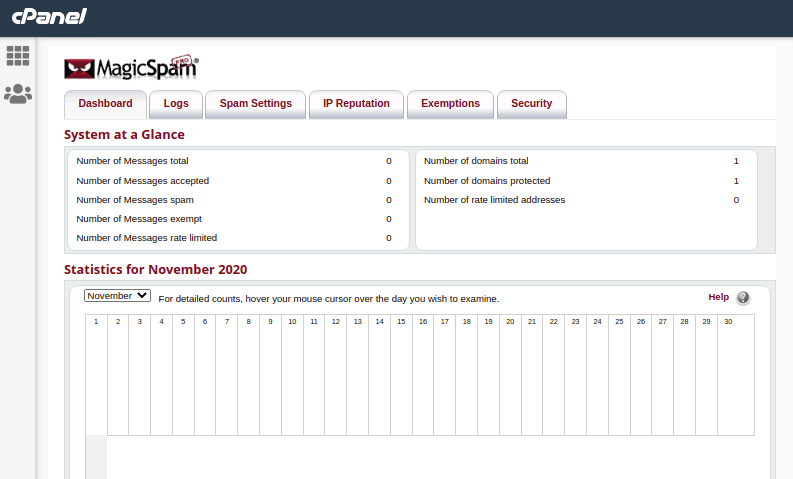This screenshot has height=479, width=793.
Task: Switch to the Dashboard tab
Action: 105,104
